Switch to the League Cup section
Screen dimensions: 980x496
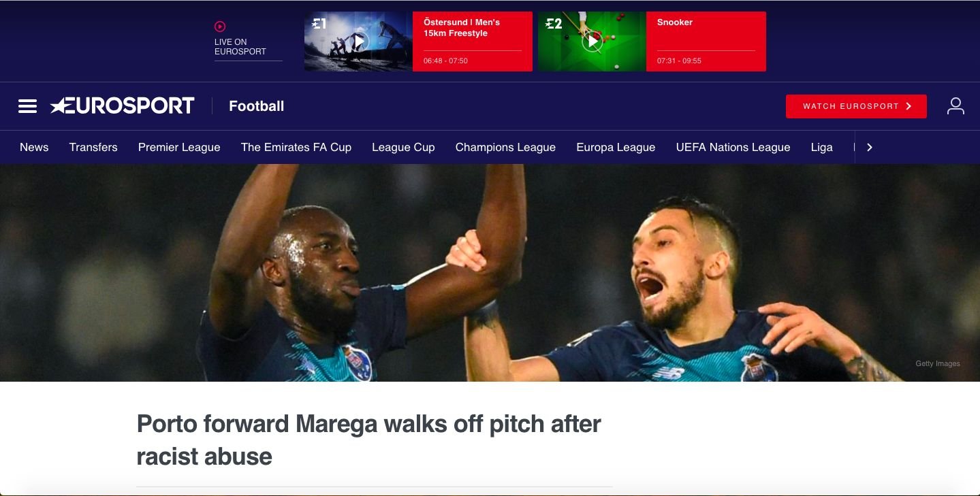click(x=403, y=147)
